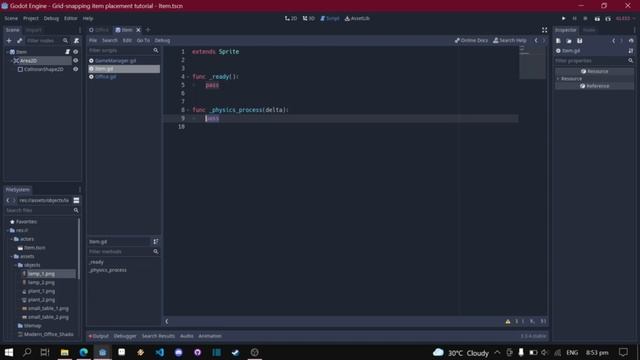The height and width of the screenshot is (360, 640).
Task: Save the edited resource in Inspector
Action: tap(580, 41)
